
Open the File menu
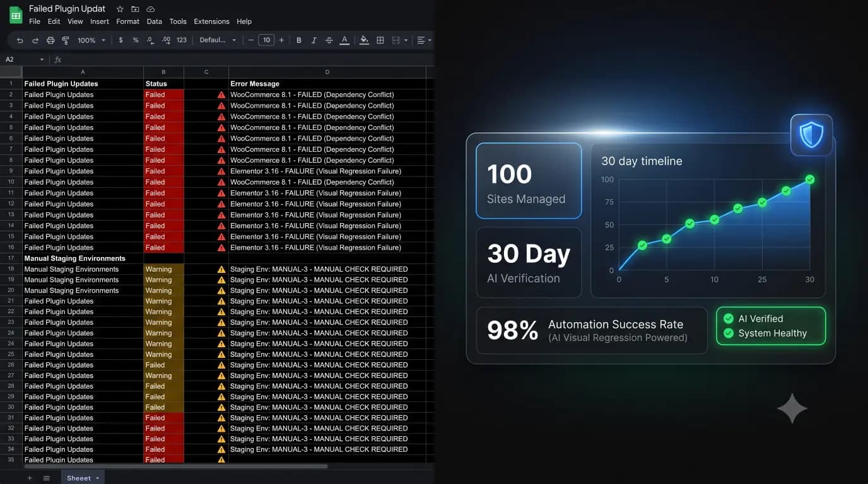click(x=35, y=21)
